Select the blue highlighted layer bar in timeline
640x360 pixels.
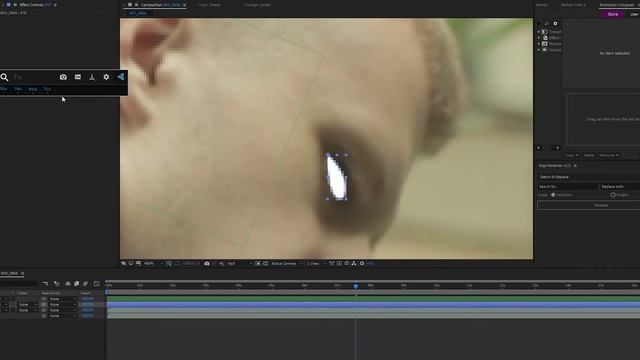(373, 304)
